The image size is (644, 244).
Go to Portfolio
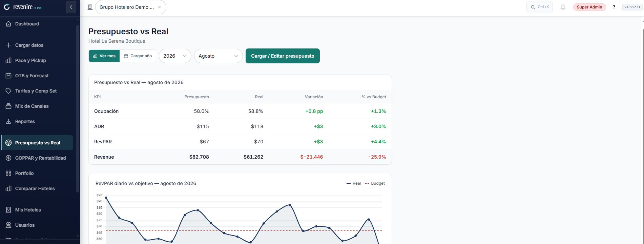coord(37,173)
